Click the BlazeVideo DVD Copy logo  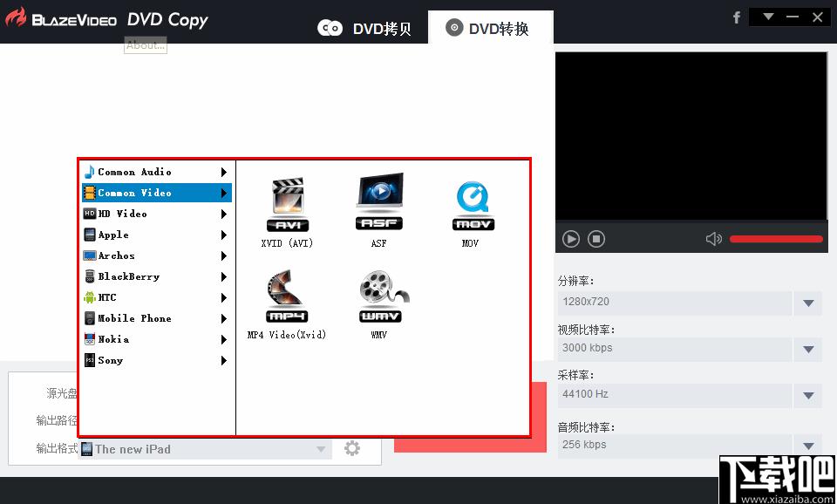tap(106, 19)
